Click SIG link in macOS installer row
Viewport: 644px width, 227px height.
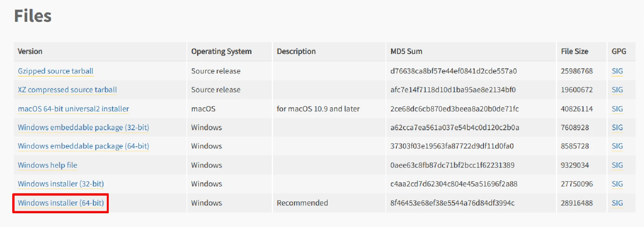617,109
